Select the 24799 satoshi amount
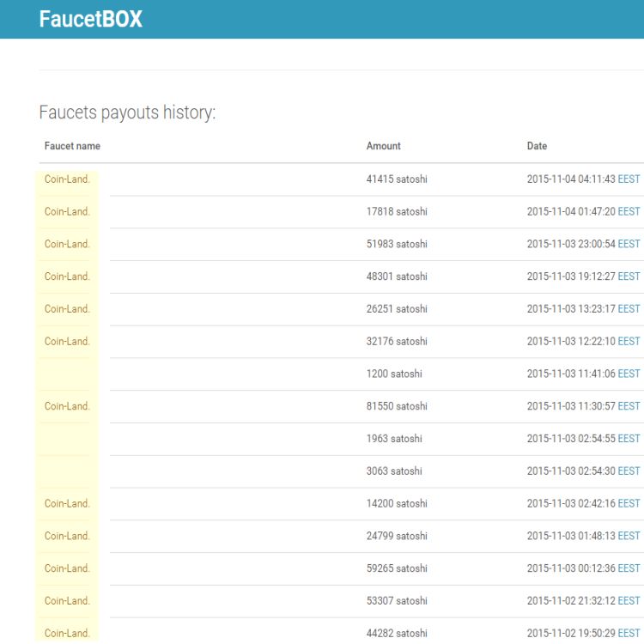 [397, 536]
